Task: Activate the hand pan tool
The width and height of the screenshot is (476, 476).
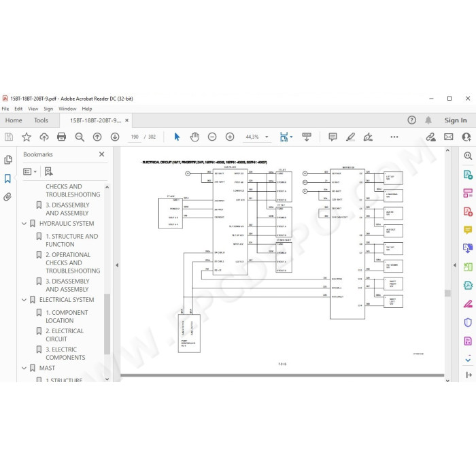Action: click(194, 137)
